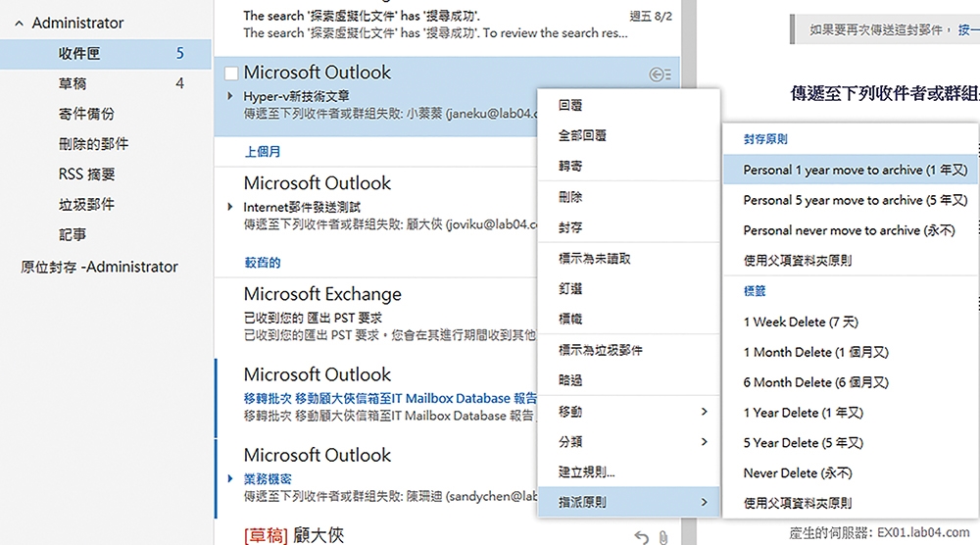Screen dimensions: 980x545
Task: Choose 標示為垃圾郵件 in the context menu
Action: click(x=629, y=350)
